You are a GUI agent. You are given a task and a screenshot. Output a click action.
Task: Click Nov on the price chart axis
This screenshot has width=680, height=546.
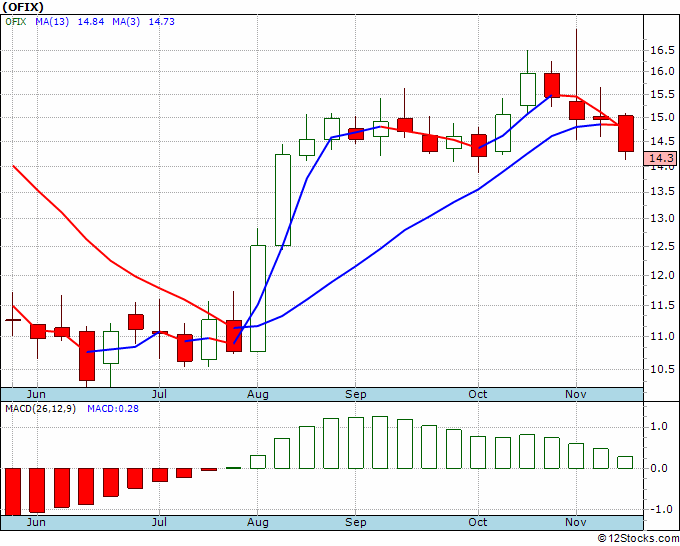576,394
